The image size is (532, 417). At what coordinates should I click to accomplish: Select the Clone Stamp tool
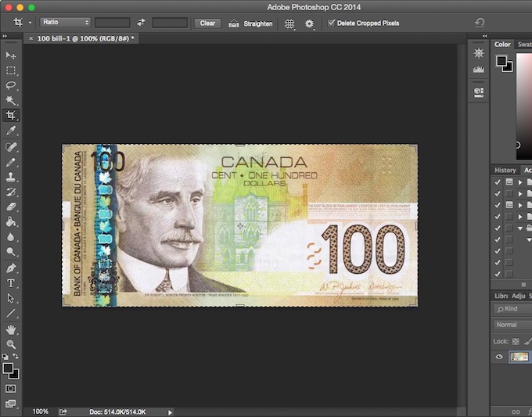point(11,177)
